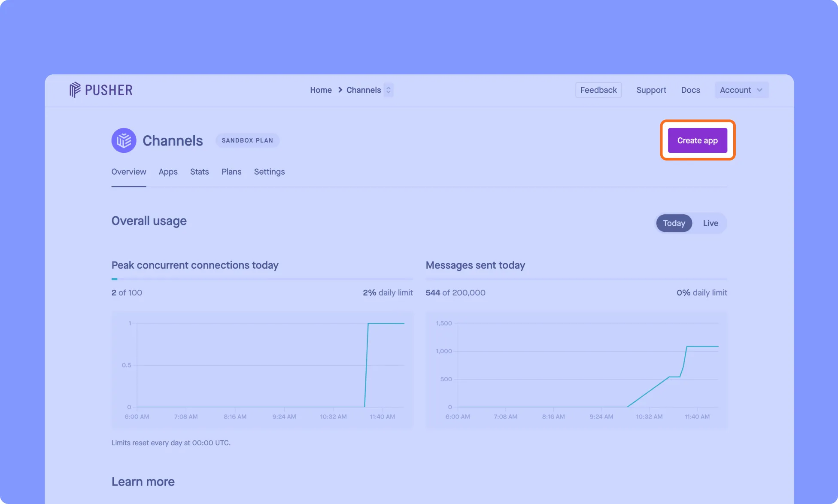Viewport: 838px width, 504px height.
Task: Click the messages sent progress bar
Action: 577,279
